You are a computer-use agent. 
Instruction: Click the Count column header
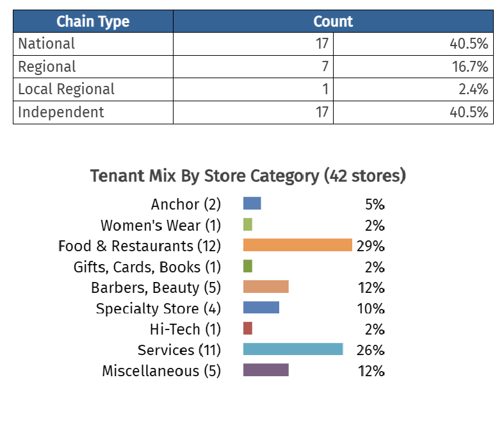tap(333, 22)
